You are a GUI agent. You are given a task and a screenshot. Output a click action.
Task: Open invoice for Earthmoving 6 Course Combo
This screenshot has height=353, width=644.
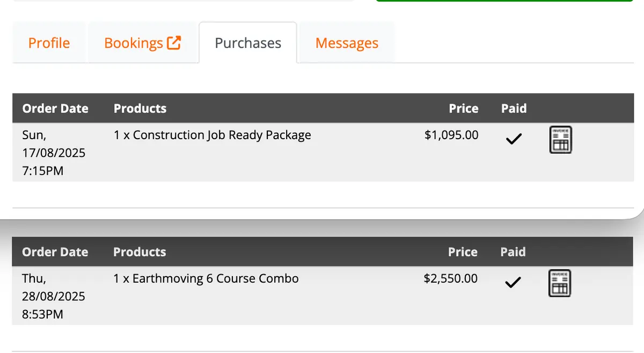coord(560,283)
